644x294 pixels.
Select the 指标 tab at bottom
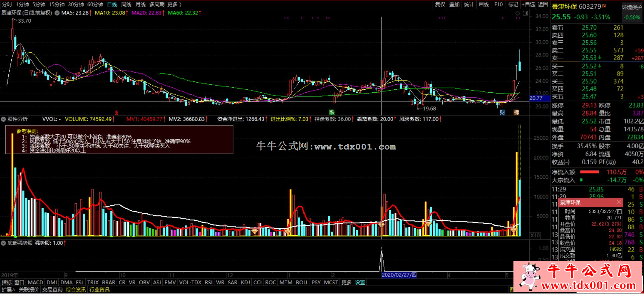(7, 282)
